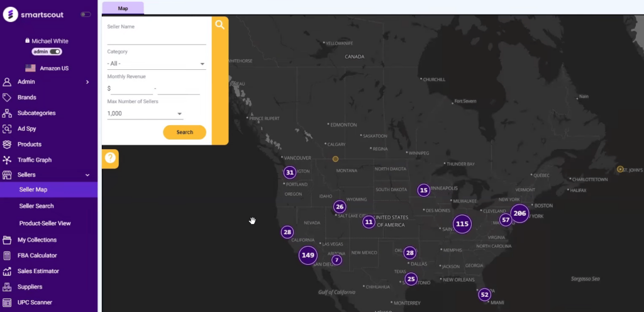Click the seller dot near St. John's

[620, 169]
